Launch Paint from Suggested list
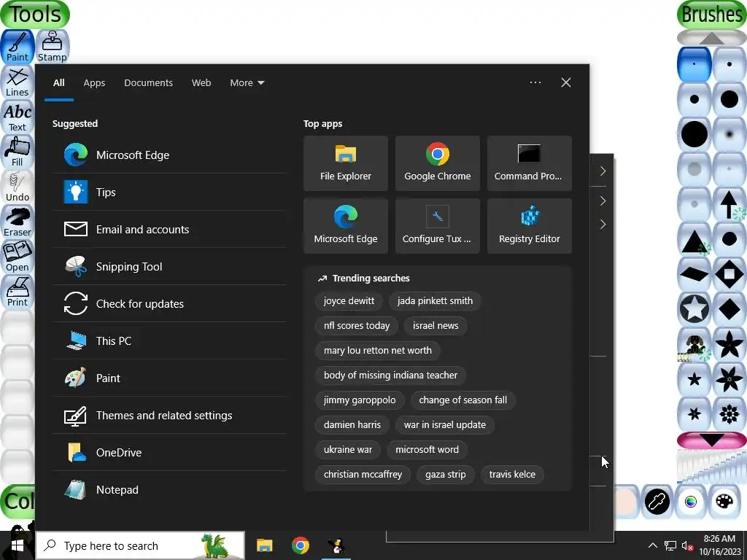This screenshot has width=747, height=560. pos(169,378)
